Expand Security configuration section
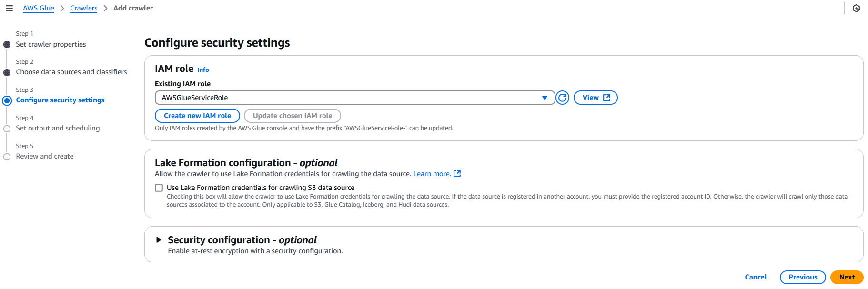Viewport: 868px width, 289px height. point(159,240)
